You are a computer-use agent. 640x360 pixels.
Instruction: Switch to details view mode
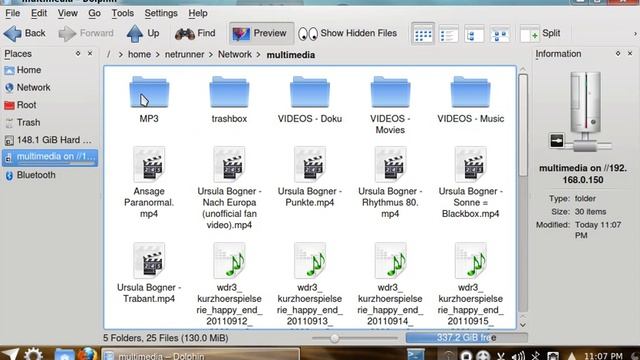(x=449, y=34)
